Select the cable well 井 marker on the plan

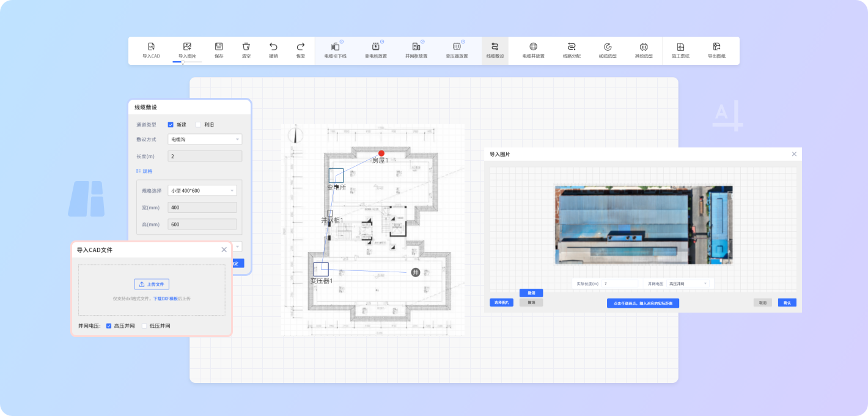[x=416, y=272]
